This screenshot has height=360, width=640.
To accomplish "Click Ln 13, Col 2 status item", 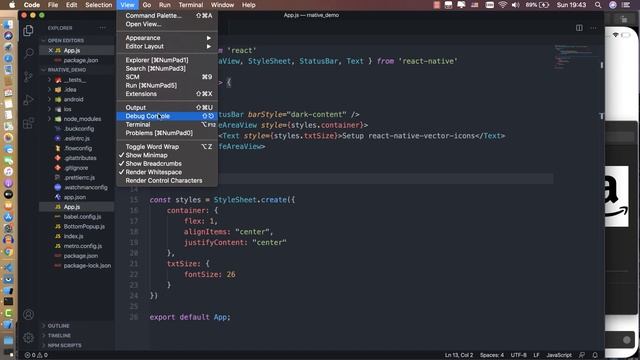I will 459,355.
